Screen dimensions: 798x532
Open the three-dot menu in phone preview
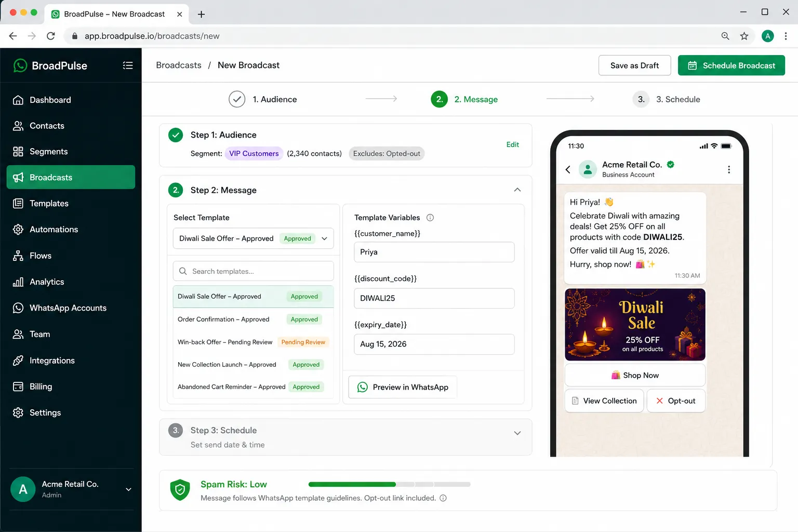[x=729, y=169]
